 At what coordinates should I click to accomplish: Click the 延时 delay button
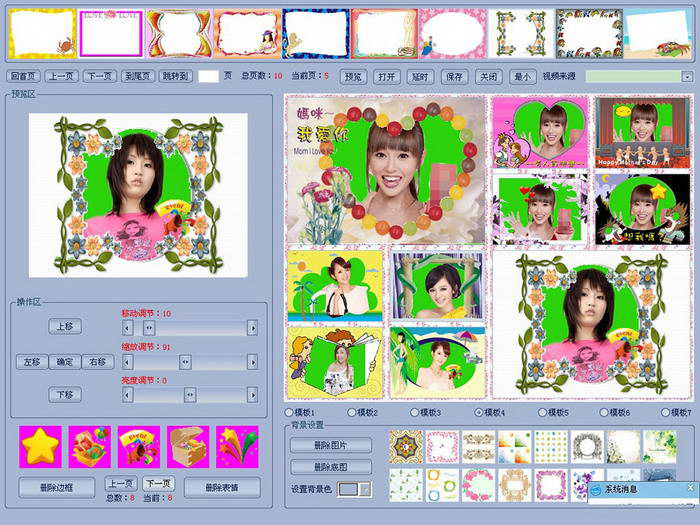421,77
